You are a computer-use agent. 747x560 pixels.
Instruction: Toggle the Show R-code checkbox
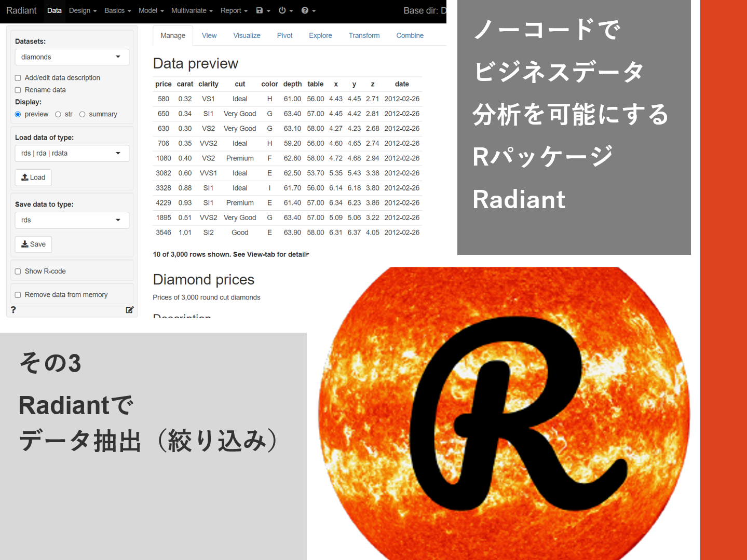pos(18,271)
